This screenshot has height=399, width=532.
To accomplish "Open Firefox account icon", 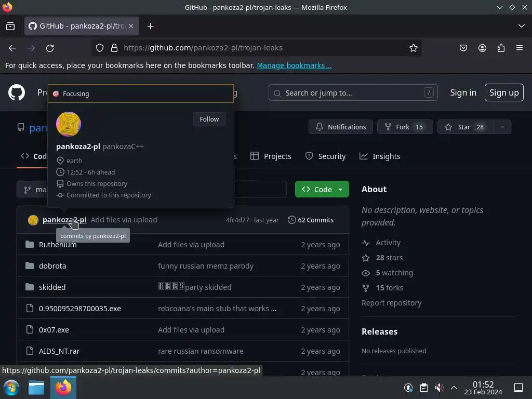I will pyautogui.click(x=482, y=48).
